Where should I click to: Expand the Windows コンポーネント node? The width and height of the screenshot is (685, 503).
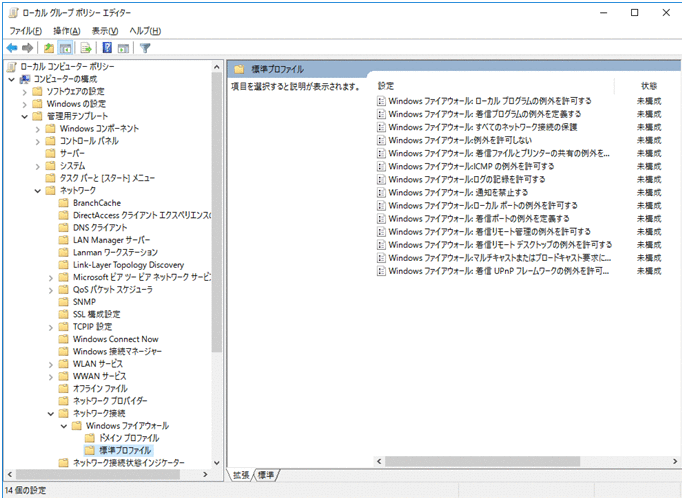pyautogui.click(x=38, y=129)
